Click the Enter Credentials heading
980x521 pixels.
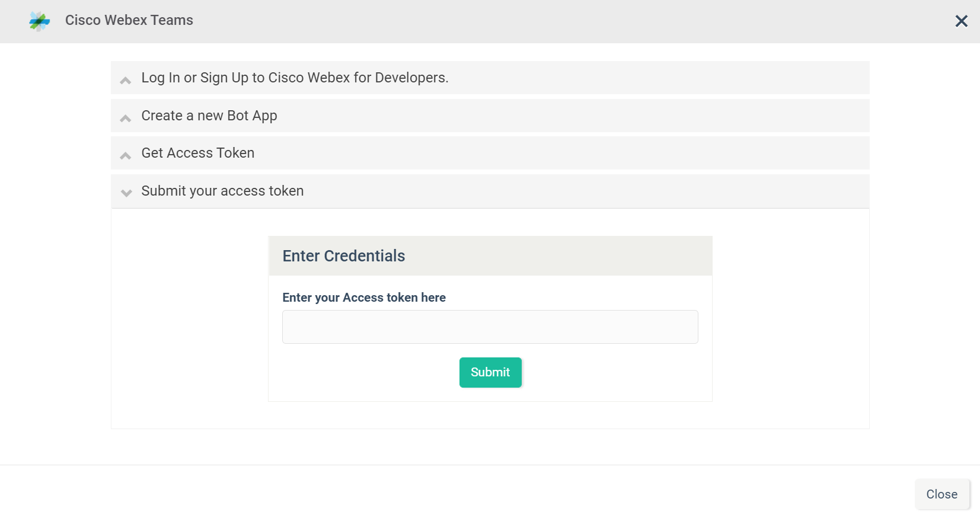click(344, 256)
